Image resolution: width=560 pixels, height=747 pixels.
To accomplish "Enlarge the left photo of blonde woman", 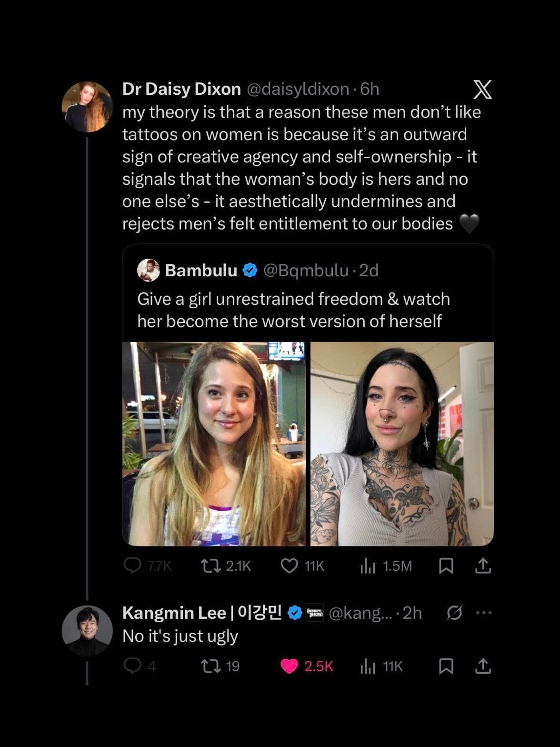I will tap(214, 444).
